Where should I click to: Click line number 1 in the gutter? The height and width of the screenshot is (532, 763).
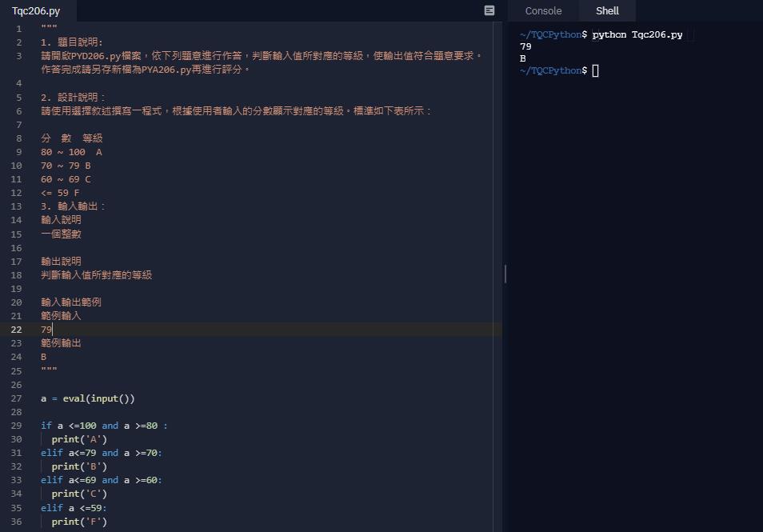click(x=18, y=28)
